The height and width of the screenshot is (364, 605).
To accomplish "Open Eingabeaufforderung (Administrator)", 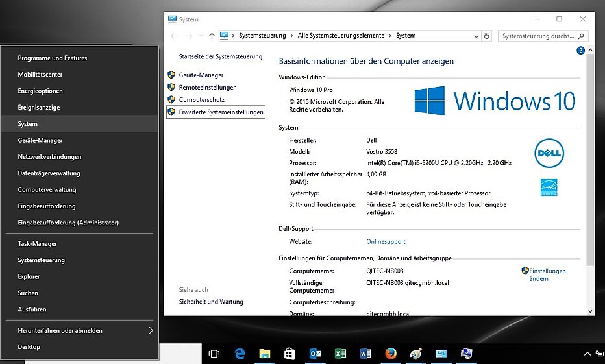I will (80, 223).
